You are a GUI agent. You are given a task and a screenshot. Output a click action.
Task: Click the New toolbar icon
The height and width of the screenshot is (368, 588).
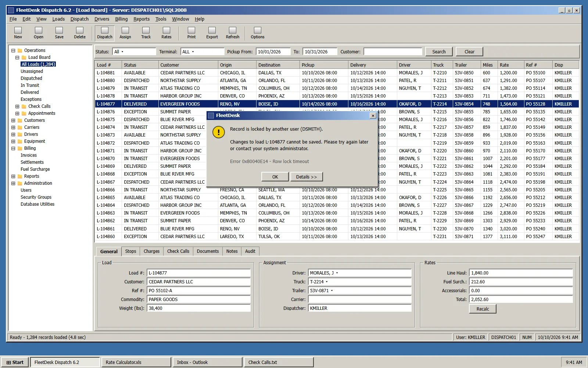click(x=18, y=33)
